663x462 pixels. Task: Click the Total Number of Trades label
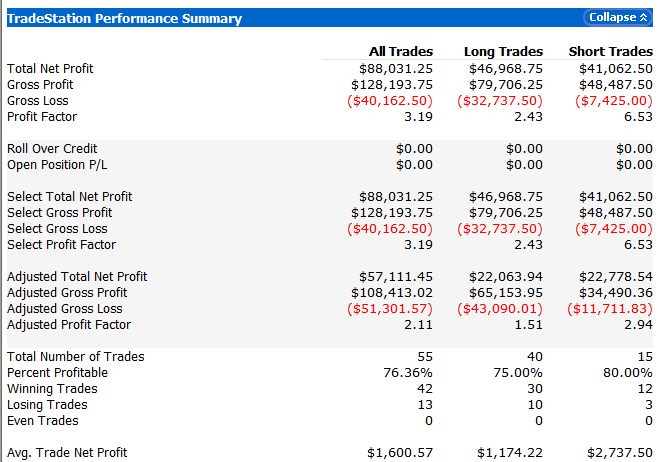(x=76, y=357)
